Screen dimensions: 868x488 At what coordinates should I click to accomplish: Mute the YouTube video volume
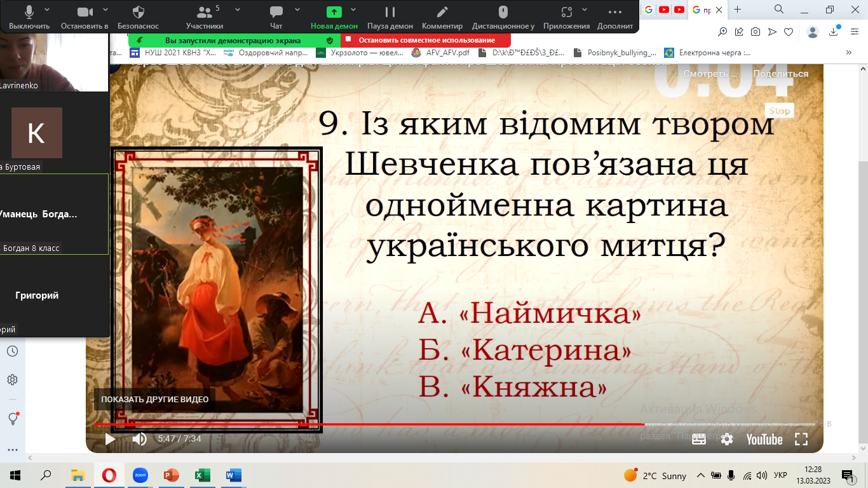click(139, 439)
